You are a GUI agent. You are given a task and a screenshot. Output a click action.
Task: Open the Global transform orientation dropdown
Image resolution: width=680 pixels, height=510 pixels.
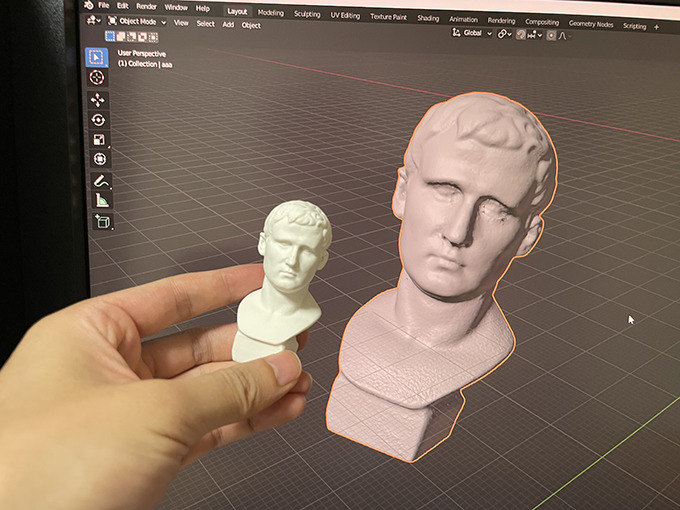472,33
